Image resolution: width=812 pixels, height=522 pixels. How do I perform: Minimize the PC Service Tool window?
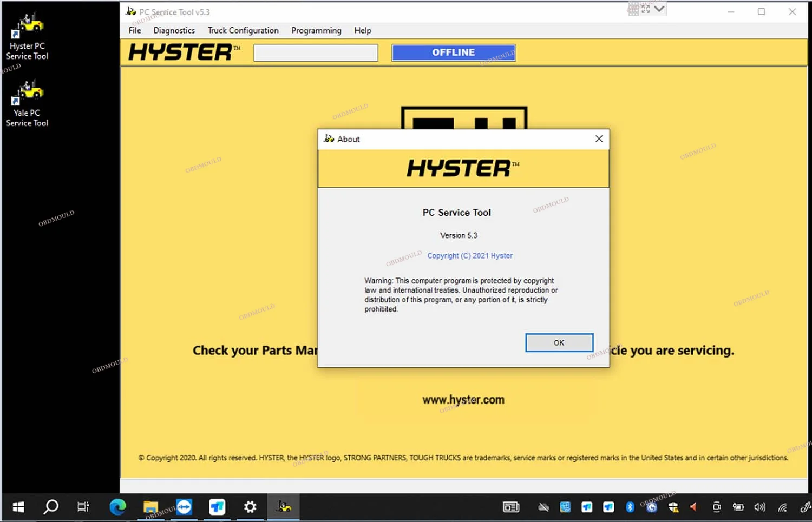pyautogui.click(x=731, y=11)
